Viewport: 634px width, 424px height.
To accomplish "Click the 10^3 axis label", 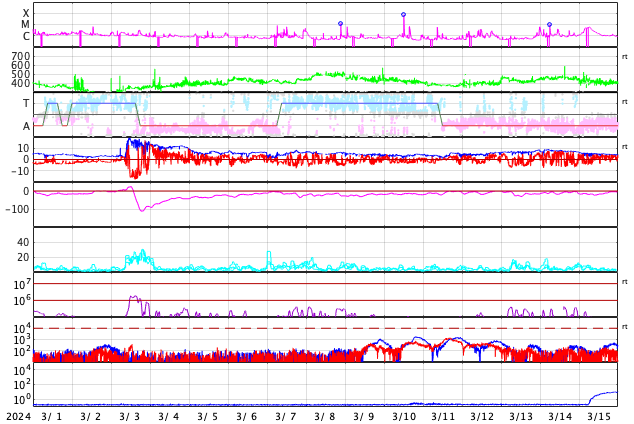I will (22, 340).
